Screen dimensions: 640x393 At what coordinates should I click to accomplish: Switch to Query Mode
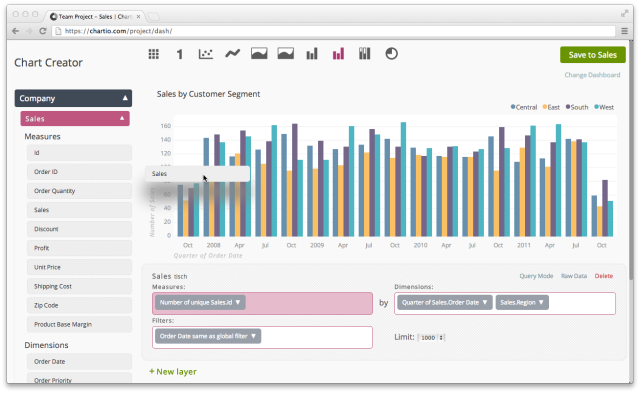[536, 276]
